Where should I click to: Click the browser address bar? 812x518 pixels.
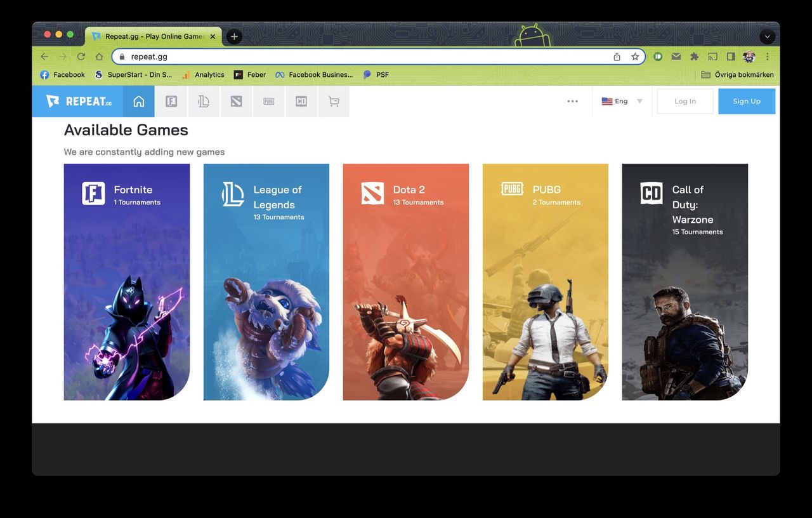[368, 56]
